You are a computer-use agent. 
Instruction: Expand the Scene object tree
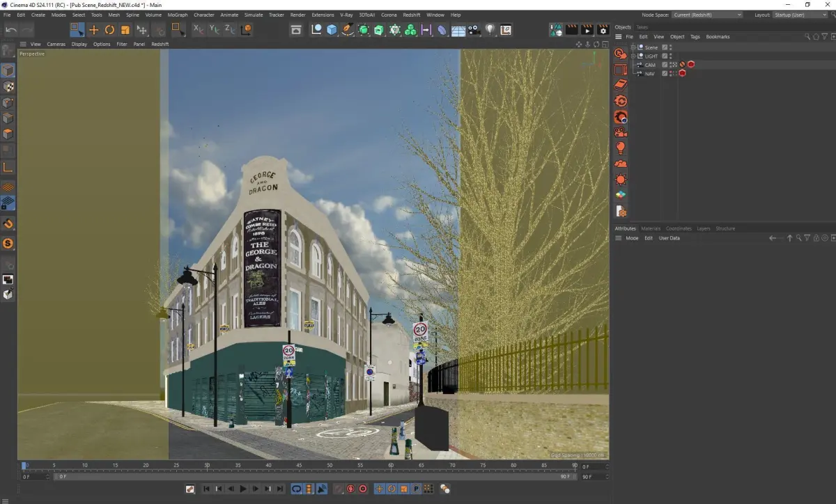(x=633, y=47)
